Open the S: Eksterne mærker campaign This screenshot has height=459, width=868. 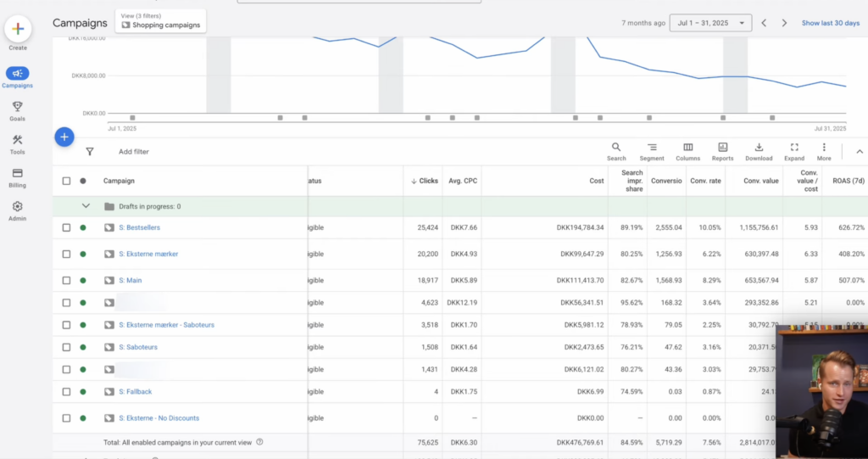tap(148, 254)
